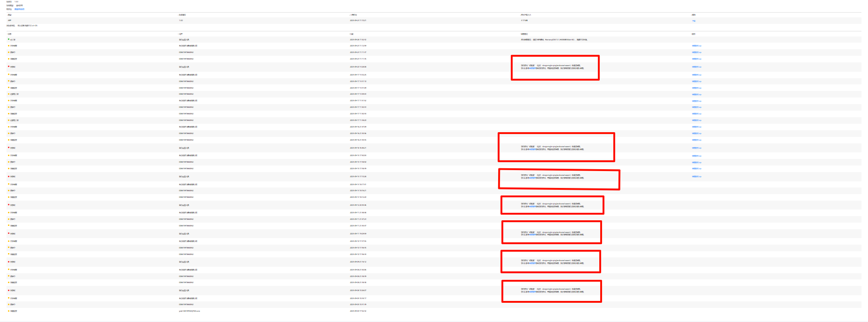Screen dimensions: 868x322
Task: Click the time column header of the log table
Action: pos(352,34)
